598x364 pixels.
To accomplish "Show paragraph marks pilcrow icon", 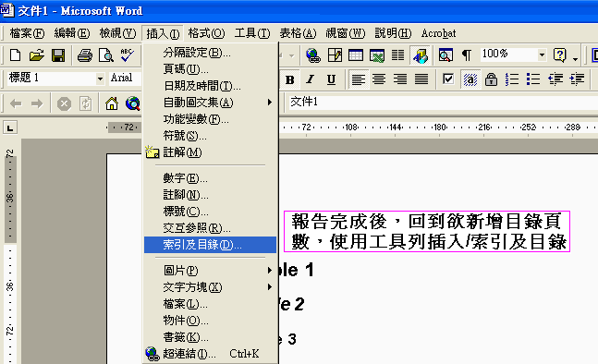I will (467, 55).
